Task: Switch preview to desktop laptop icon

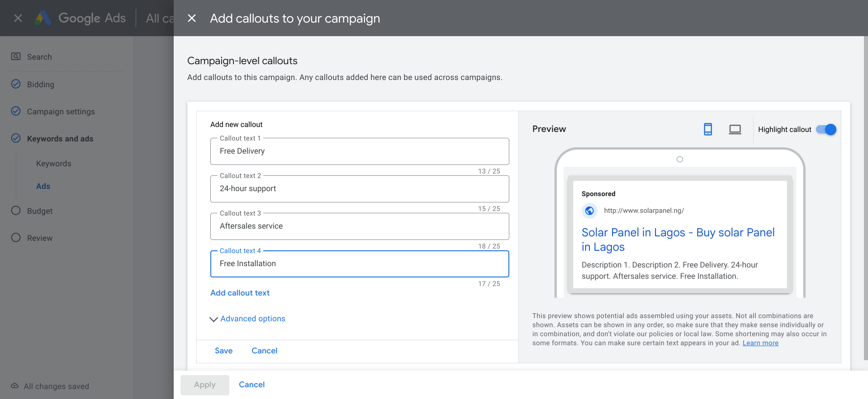Action: coord(735,129)
